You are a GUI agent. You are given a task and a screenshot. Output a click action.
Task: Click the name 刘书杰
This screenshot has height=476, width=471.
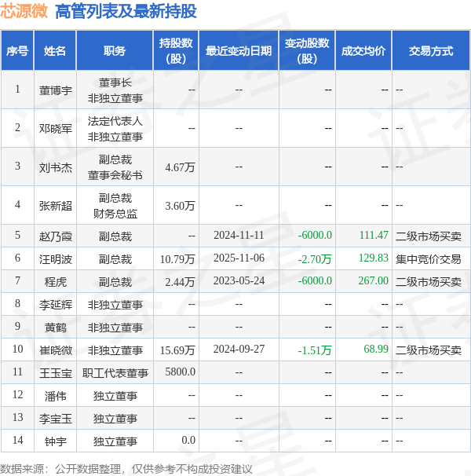coord(56,167)
